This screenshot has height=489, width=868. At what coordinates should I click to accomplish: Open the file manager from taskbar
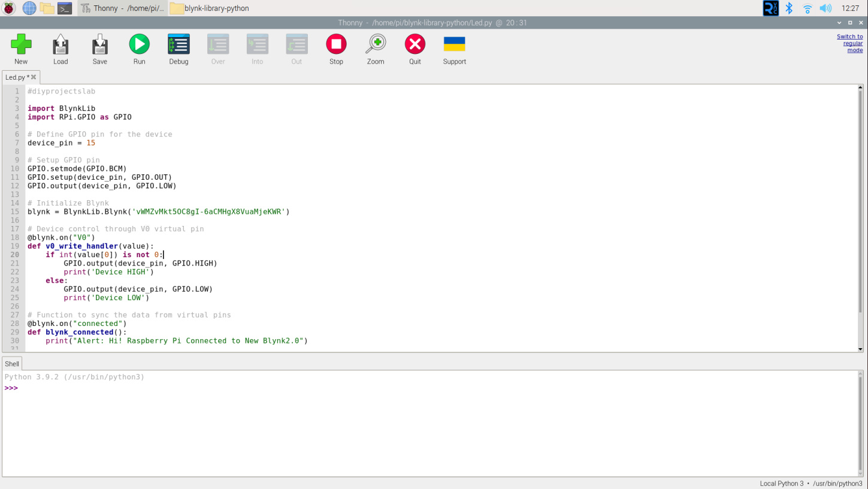click(47, 8)
